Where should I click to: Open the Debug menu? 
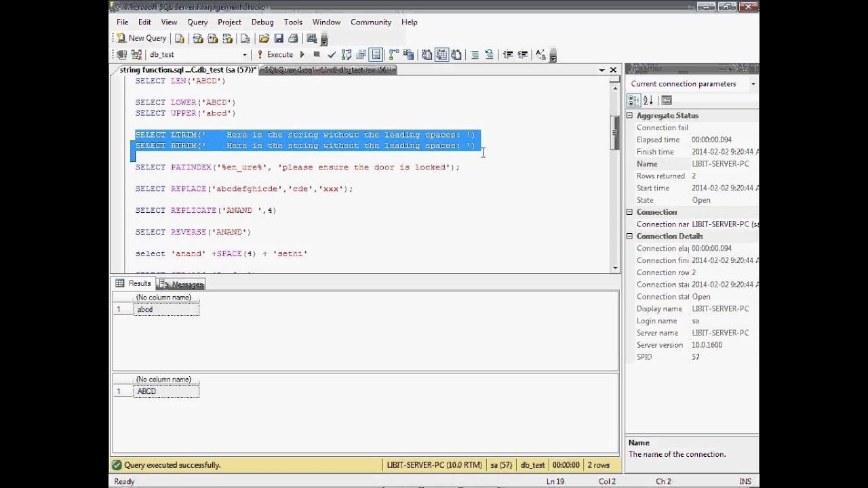pyautogui.click(x=262, y=22)
